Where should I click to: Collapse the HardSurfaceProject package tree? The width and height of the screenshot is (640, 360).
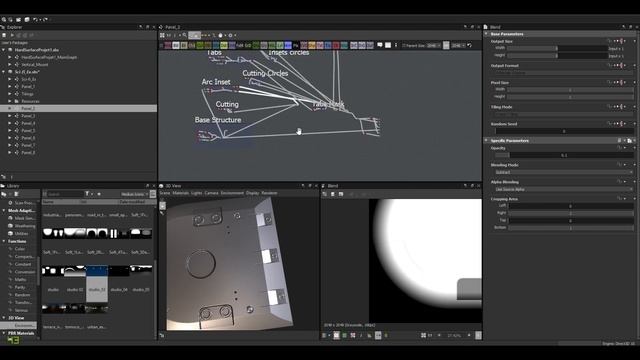point(4,50)
